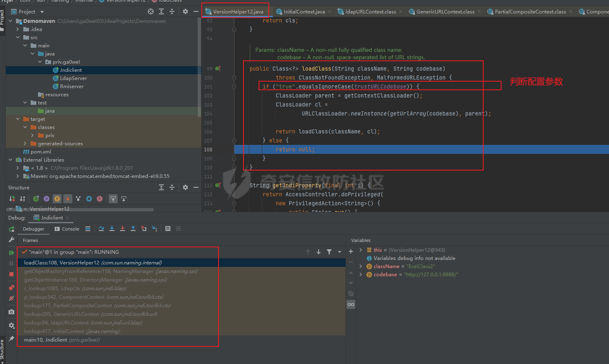Click the pin tab icon in the debug sidebar
Screen dimensions: 609x364
11,339
